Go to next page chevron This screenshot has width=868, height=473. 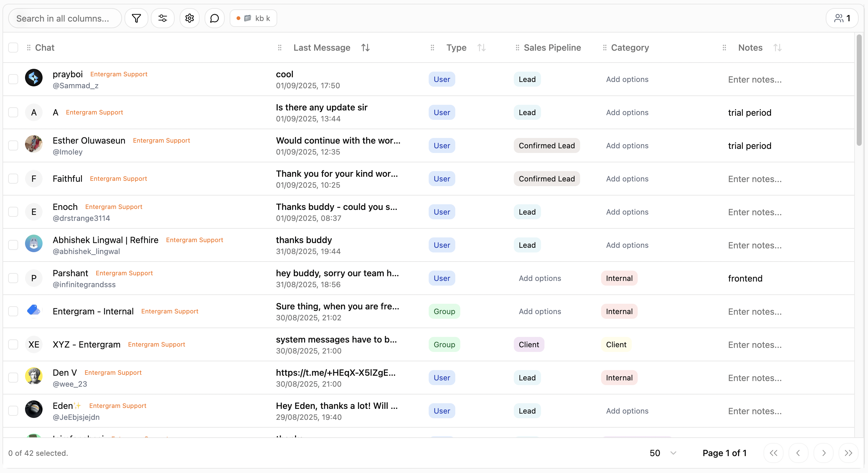[x=823, y=453]
